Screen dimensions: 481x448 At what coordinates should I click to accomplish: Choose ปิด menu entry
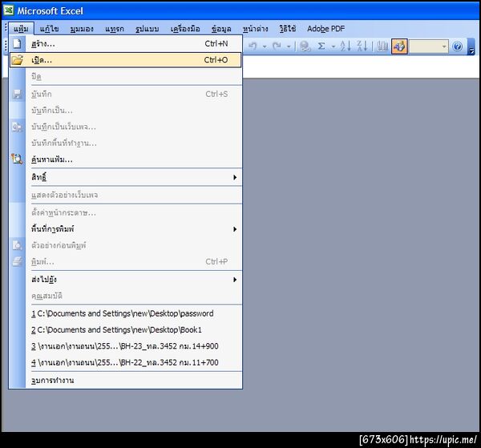pyautogui.click(x=126, y=76)
